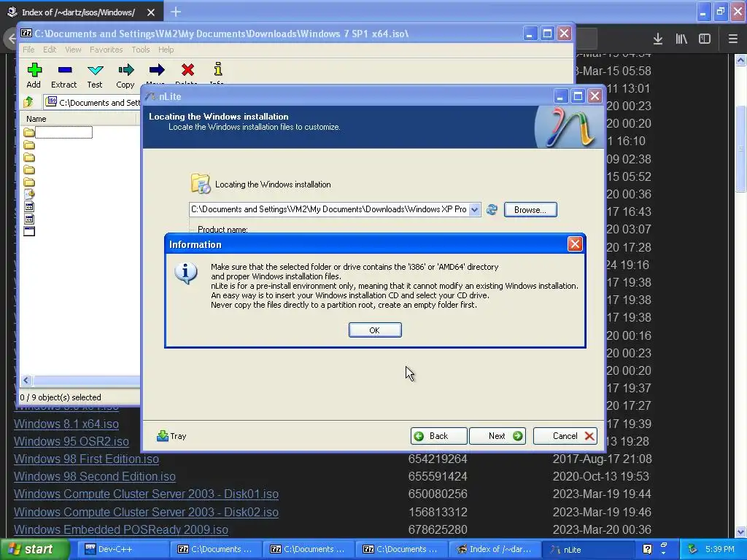Open the Favorites menu in 7-Zip
The image size is (747, 560).
pyautogui.click(x=107, y=50)
